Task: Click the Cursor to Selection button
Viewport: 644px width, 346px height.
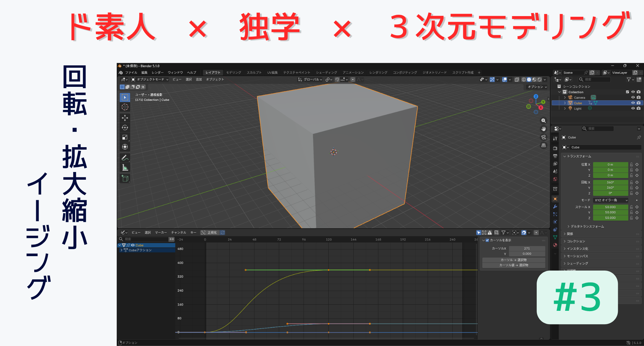Action: pyautogui.click(x=513, y=260)
